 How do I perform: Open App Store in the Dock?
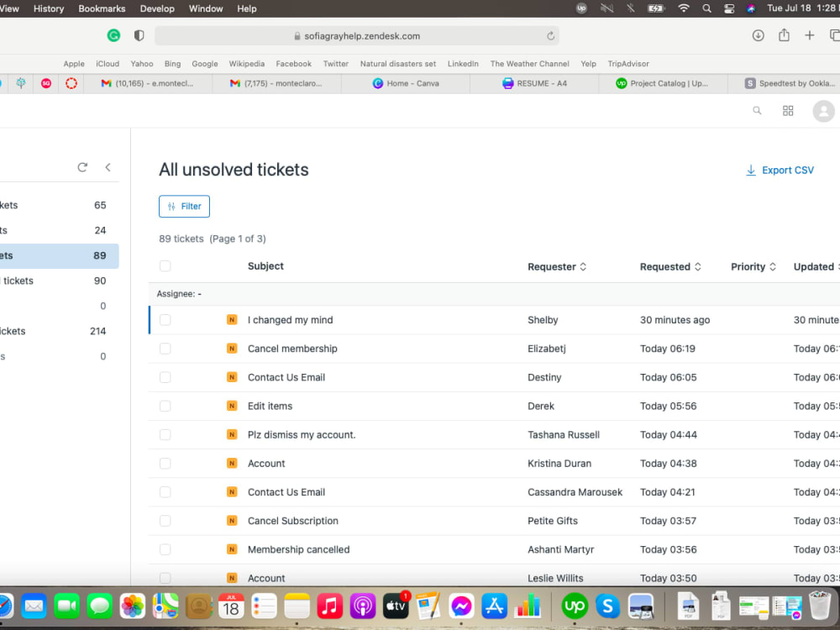pyautogui.click(x=494, y=606)
